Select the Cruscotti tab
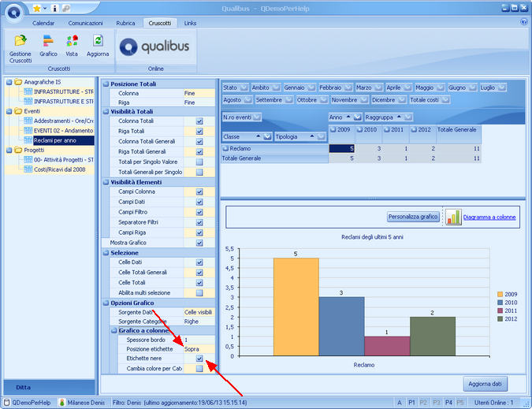The image size is (532, 409). click(x=160, y=23)
